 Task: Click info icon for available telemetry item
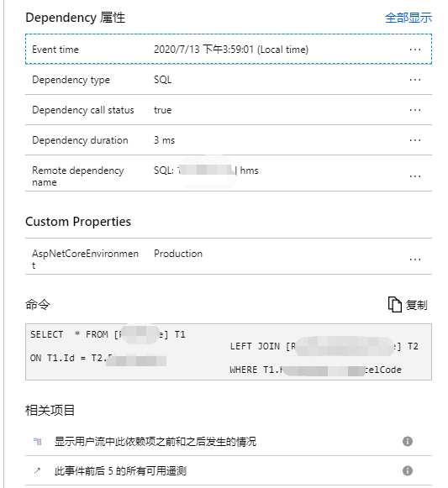408,470
